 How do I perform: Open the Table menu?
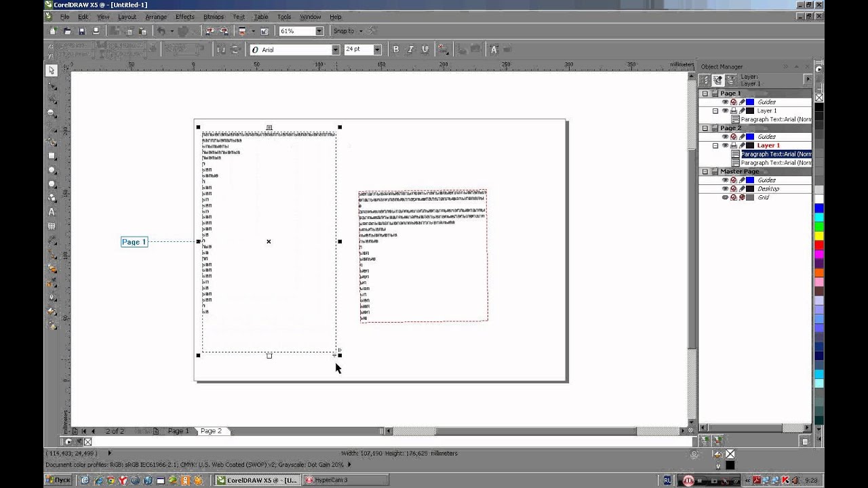261,16
